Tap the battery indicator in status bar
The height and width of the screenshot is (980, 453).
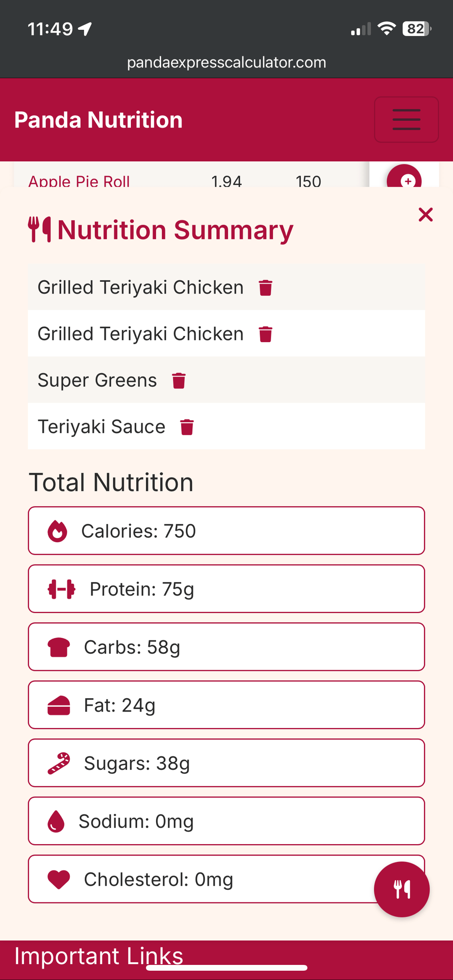coord(416,29)
